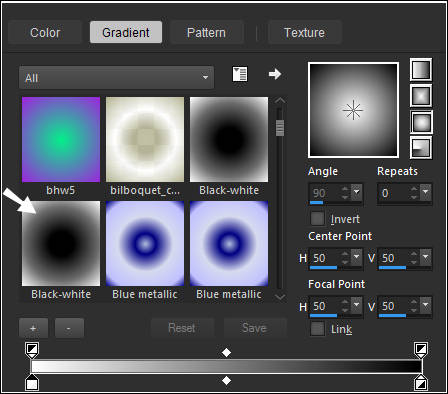
Task: Expand the Angle value dropdown arrow
Action: [357, 193]
